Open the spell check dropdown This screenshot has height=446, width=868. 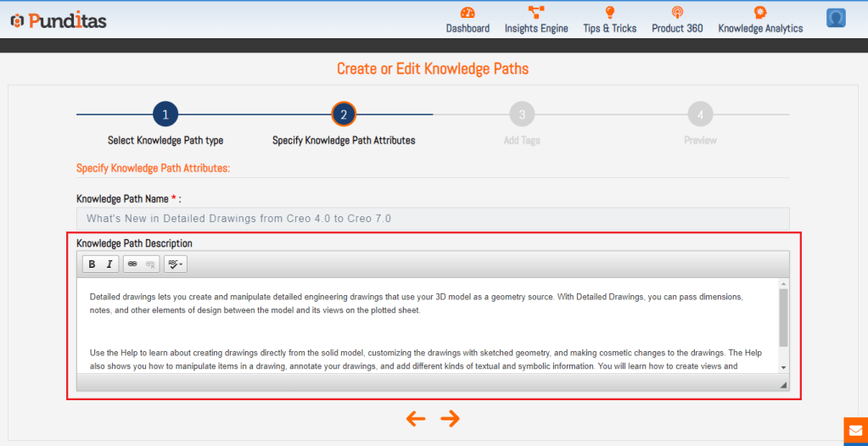coord(175,265)
